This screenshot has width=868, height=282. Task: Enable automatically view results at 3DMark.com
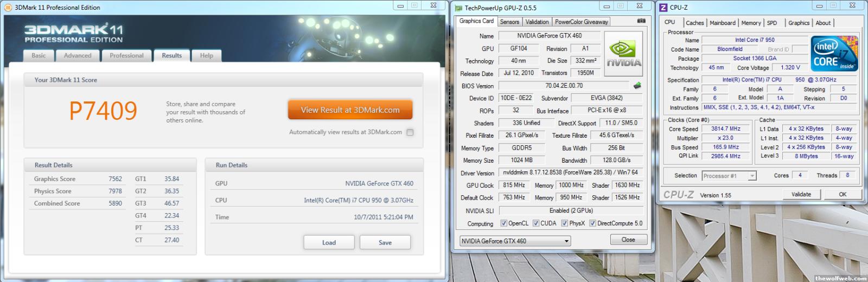[x=410, y=132]
